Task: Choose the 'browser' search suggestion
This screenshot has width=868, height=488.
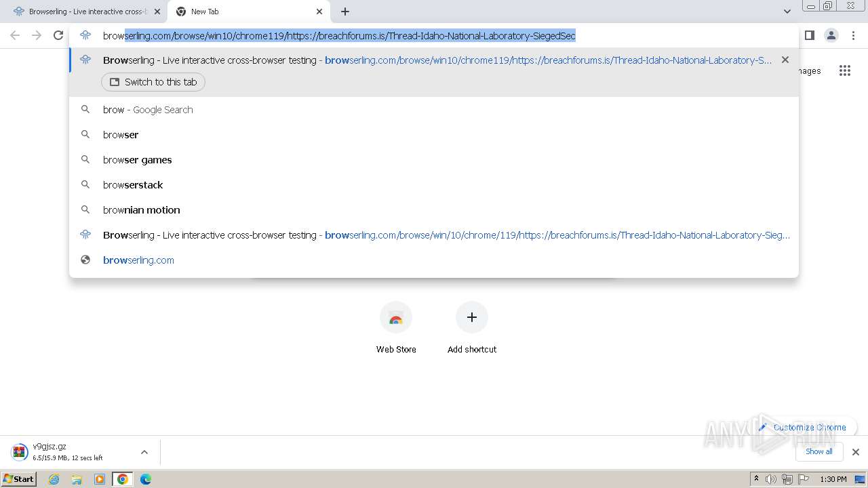Action: click(x=434, y=135)
